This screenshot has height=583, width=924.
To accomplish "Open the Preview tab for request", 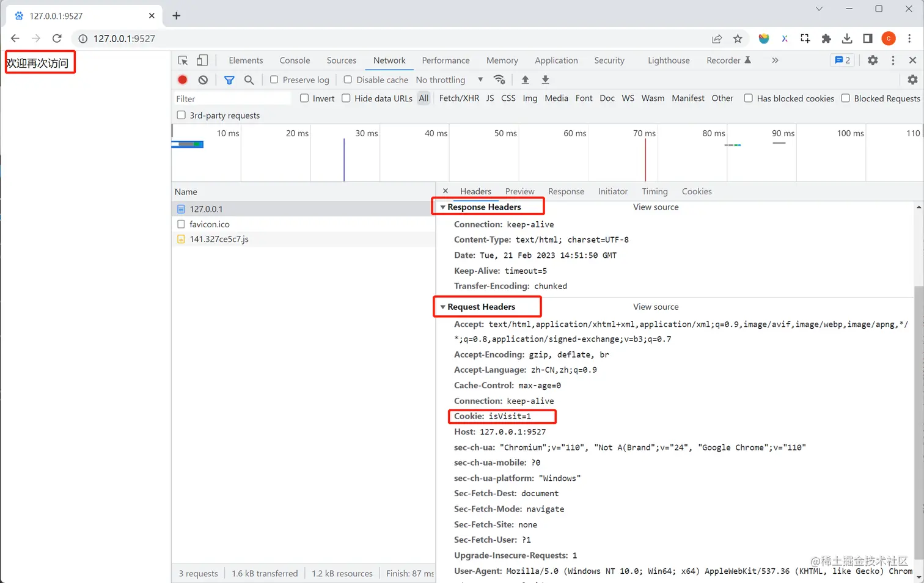I will click(x=520, y=191).
